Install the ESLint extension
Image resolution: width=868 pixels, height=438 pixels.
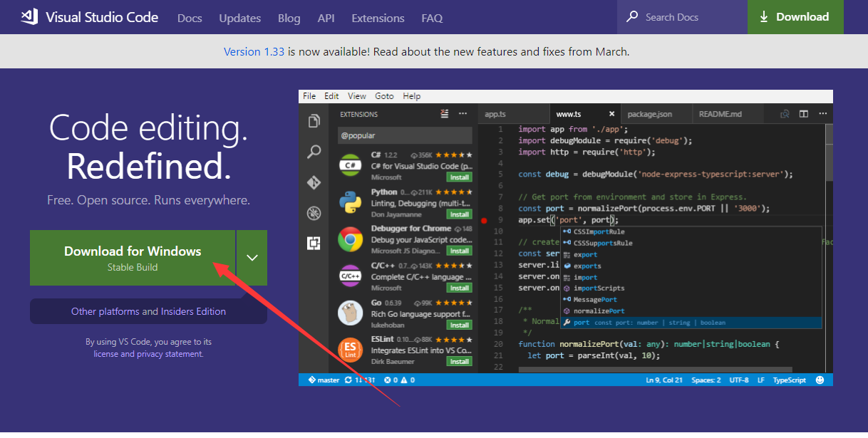click(x=458, y=361)
